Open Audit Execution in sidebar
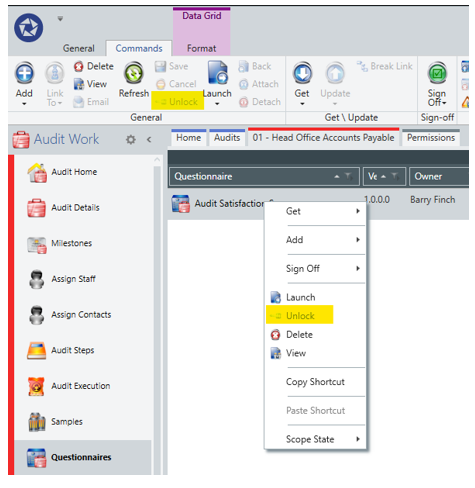This screenshot has height=488, width=475. pyautogui.click(x=81, y=386)
